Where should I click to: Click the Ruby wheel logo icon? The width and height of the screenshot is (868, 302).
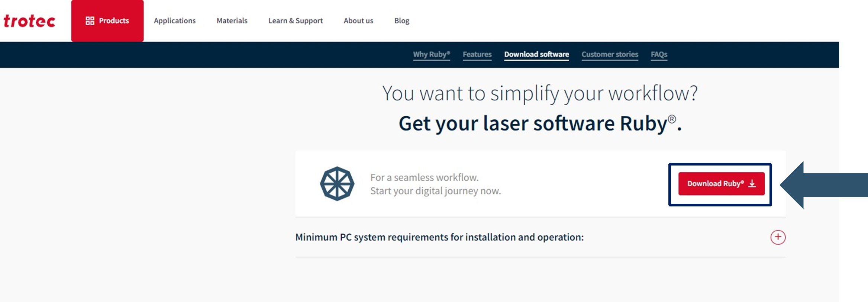[337, 184]
